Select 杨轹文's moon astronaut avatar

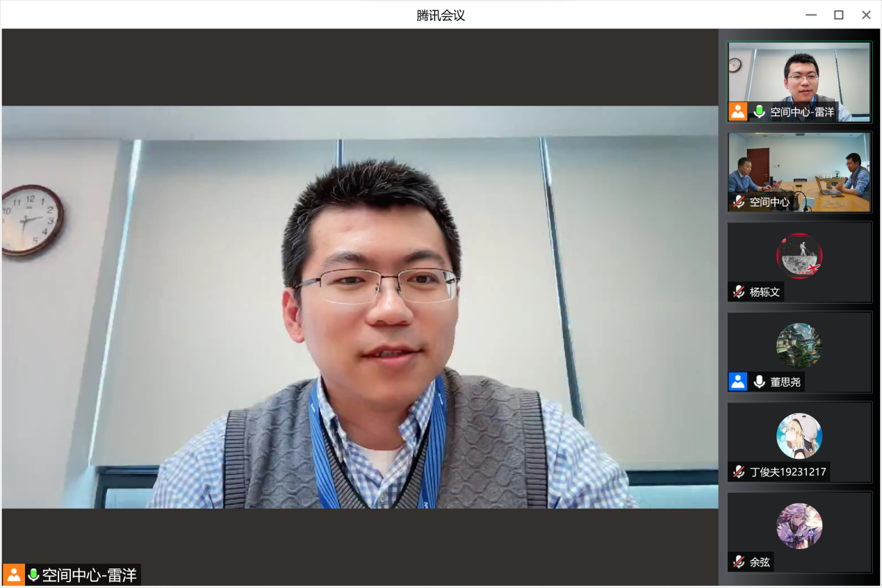[799, 256]
